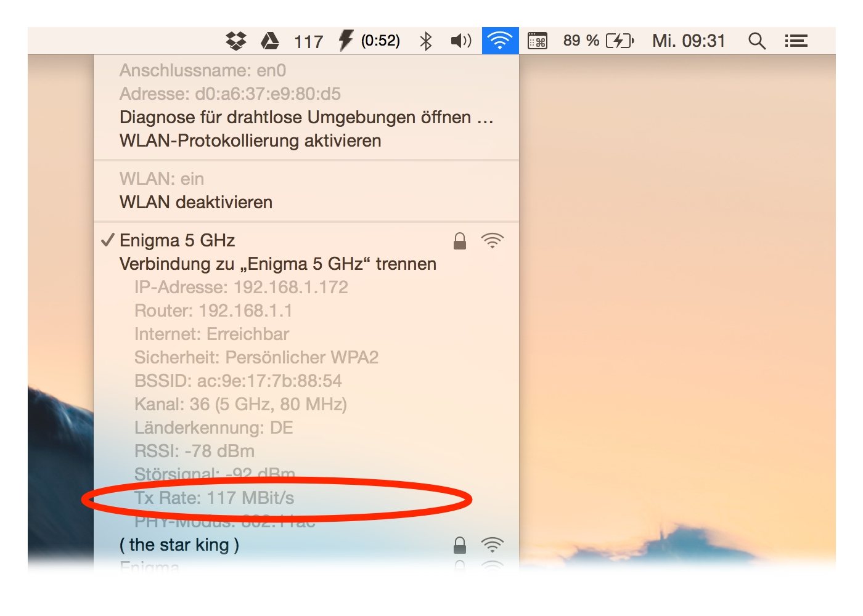Close the Wi-Fi menu via its icon
The image size is (863, 616).
[x=500, y=41]
